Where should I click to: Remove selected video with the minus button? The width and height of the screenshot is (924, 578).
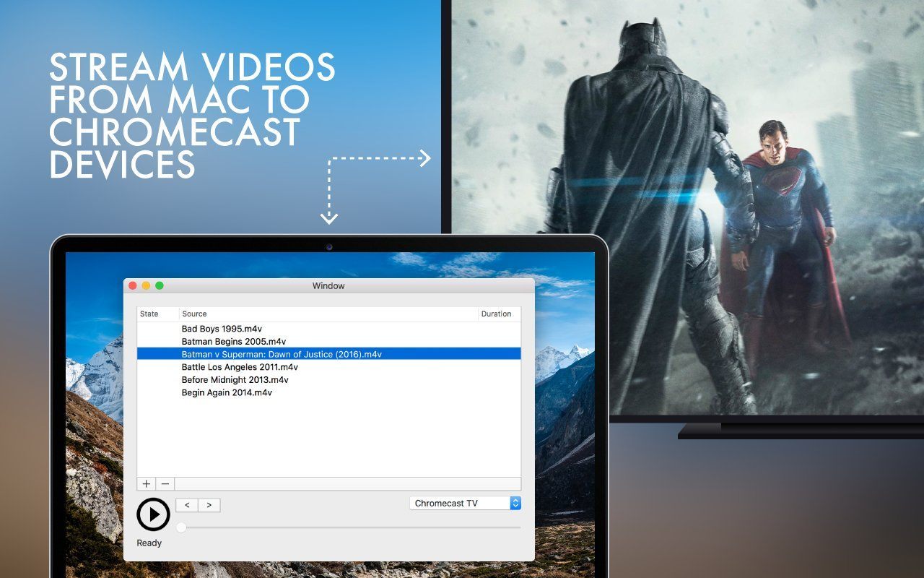click(x=165, y=484)
